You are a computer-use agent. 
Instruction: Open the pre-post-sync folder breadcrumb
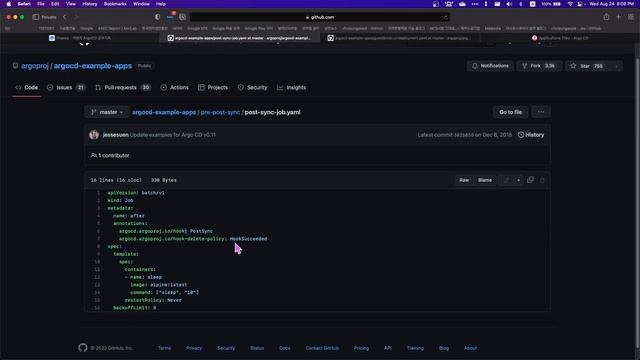pos(220,112)
